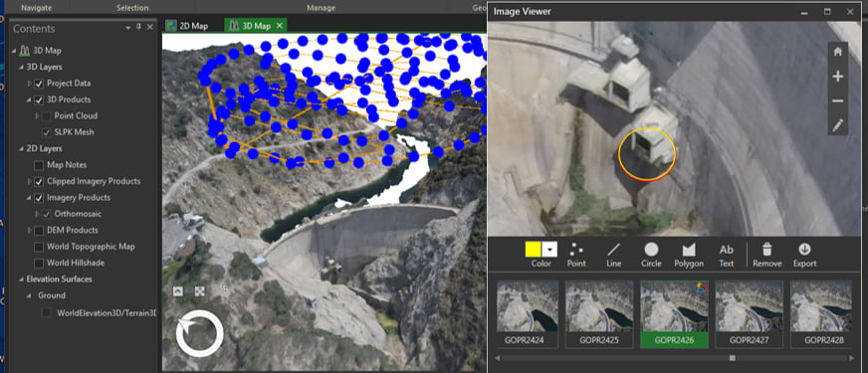
Task: Close the 3D Map tab
Action: [x=280, y=26]
